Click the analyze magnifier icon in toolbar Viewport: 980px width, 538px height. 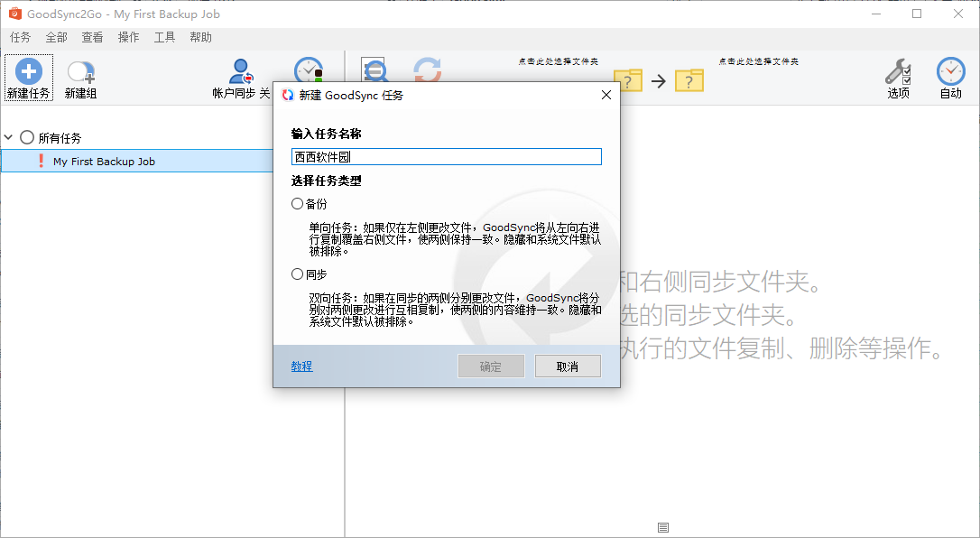coord(375,70)
